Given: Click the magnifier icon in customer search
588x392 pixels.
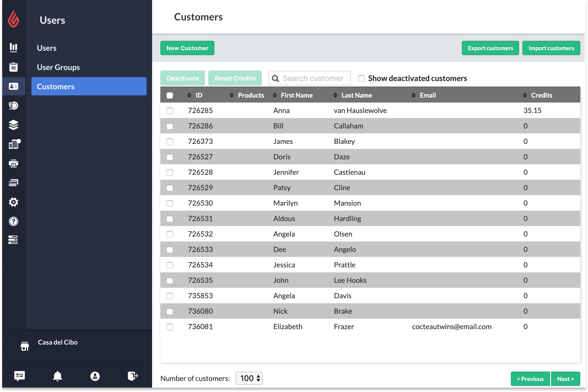Looking at the screenshot, I should 275,79.
